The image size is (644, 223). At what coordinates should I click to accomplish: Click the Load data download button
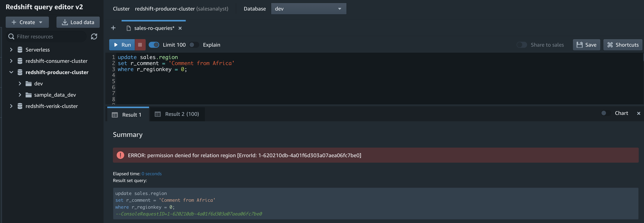[78, 22]
